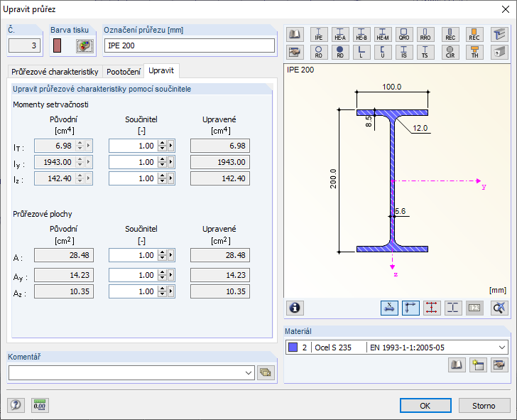Switch to the Pootočení tab
This screenshot has width=517, height=420.
click(x=124, y=72)
